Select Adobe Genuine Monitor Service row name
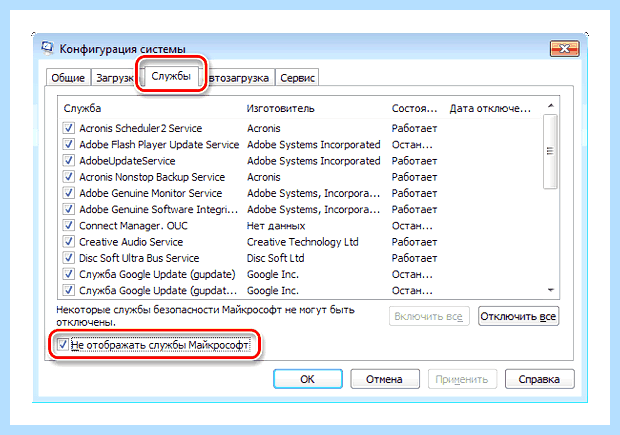 (151, 193)
